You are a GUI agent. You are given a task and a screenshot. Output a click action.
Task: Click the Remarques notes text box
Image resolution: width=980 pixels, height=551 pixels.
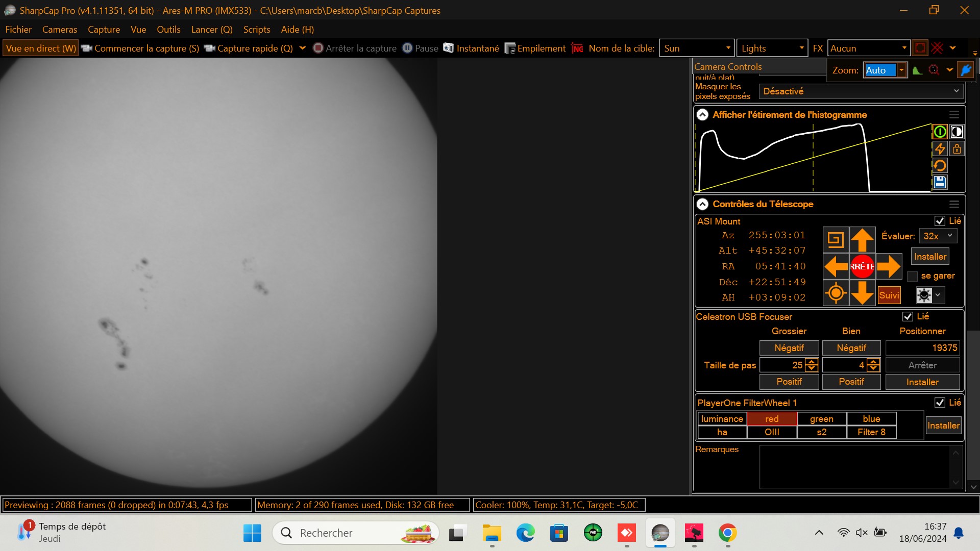click(x=853, y=467)
